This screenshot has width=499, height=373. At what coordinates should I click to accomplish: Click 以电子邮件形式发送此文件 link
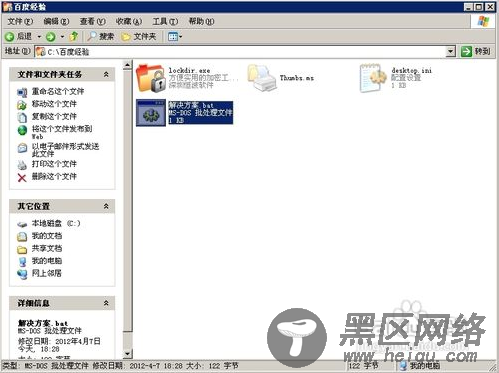click(65, 150)
